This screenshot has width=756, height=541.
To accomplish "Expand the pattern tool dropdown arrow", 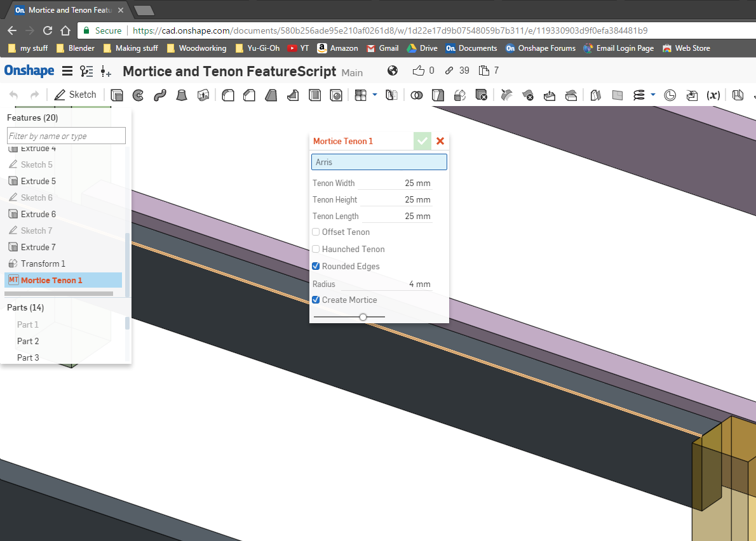I will [374, 95].
